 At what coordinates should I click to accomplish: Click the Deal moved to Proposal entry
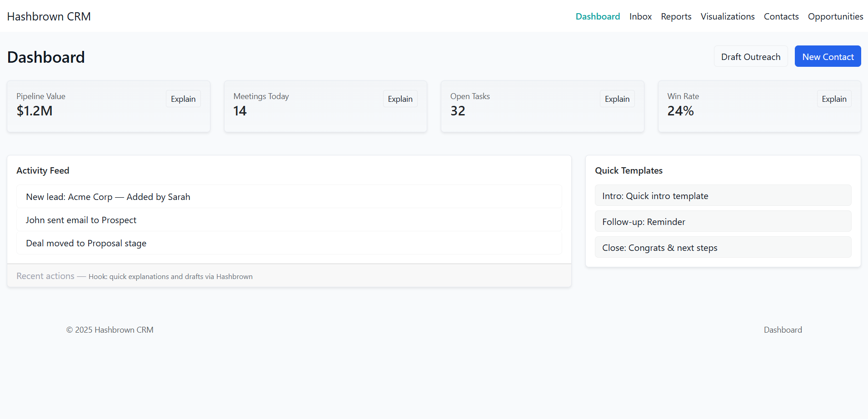pyautogui.click(x=289, y=243)
